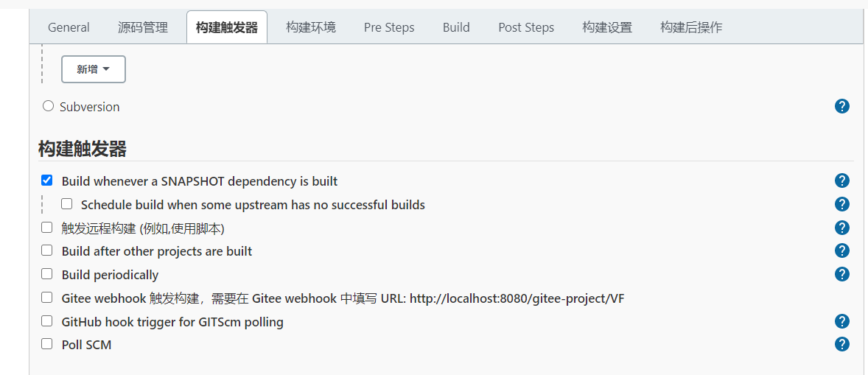This screenshot has width=868, height=375.
Task: Open the 新增 dropdown button
Action: [x=94, y=69]
